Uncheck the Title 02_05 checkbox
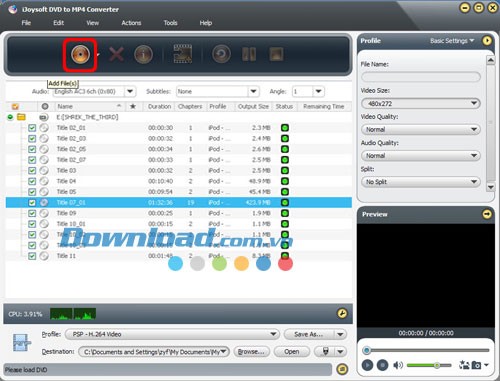Viewport: 500px width, 381px height. tap(32, 149)
